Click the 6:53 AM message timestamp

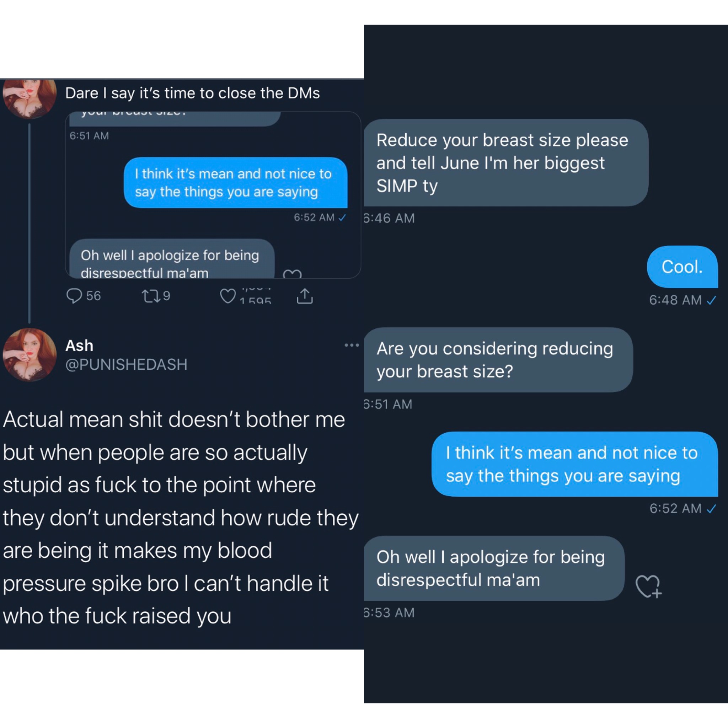pos(389,613)
